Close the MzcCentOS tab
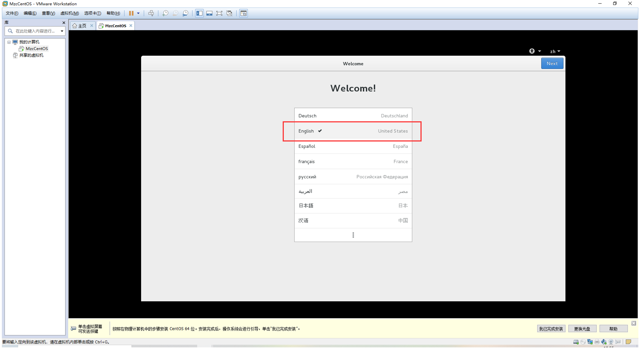The height and width of the screenshot is (353, 644). 131,26
